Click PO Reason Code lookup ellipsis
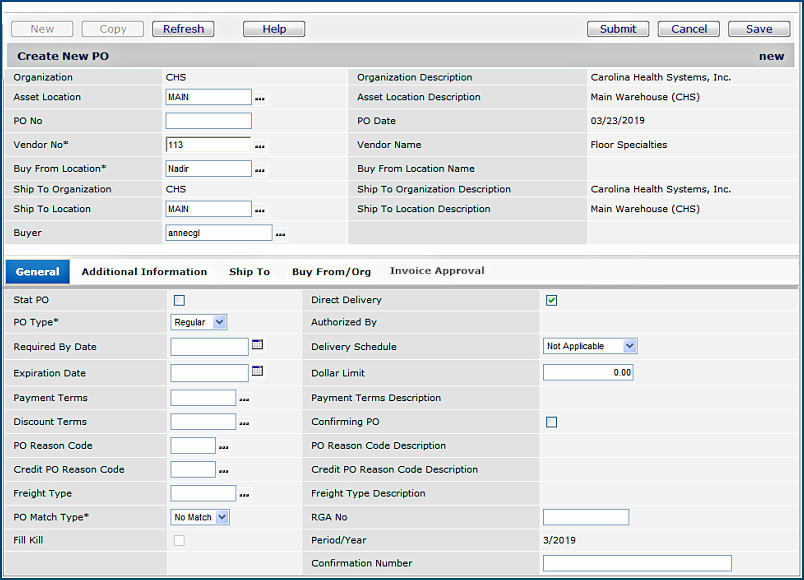This screenshot has width=804, height=580. (x=224, y=447)
